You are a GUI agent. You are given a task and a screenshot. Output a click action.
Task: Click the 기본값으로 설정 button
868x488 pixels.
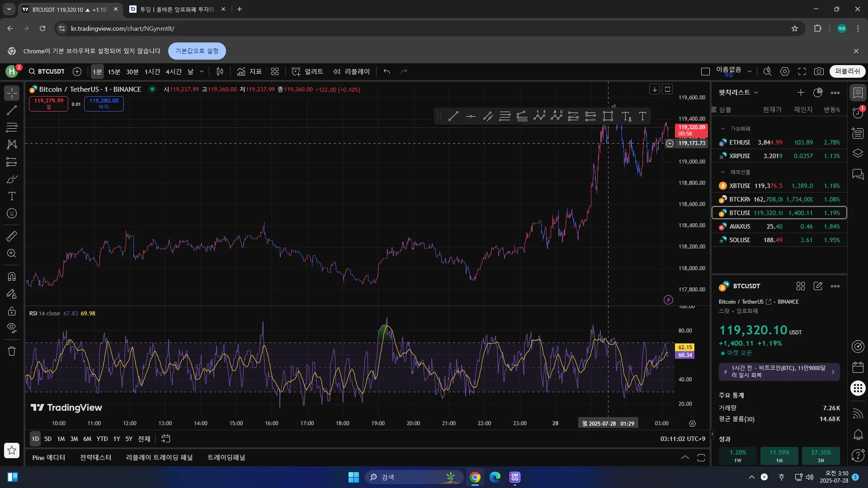[197, 51]
